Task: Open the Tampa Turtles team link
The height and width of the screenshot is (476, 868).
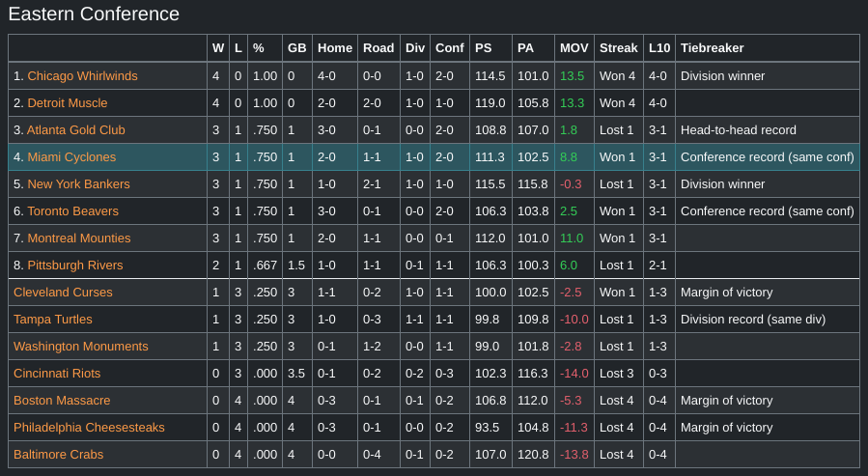Action: click(x=53, y=320)
